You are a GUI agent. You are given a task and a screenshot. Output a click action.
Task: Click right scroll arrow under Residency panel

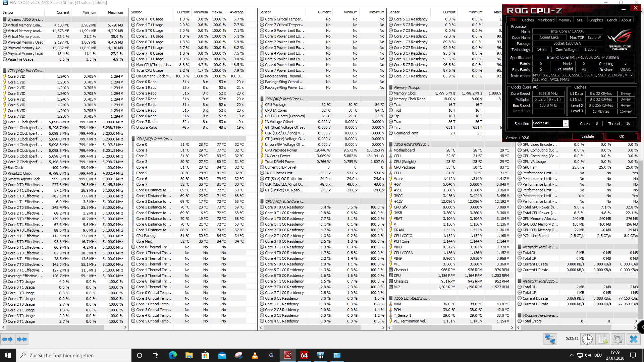tap(383, 327)
